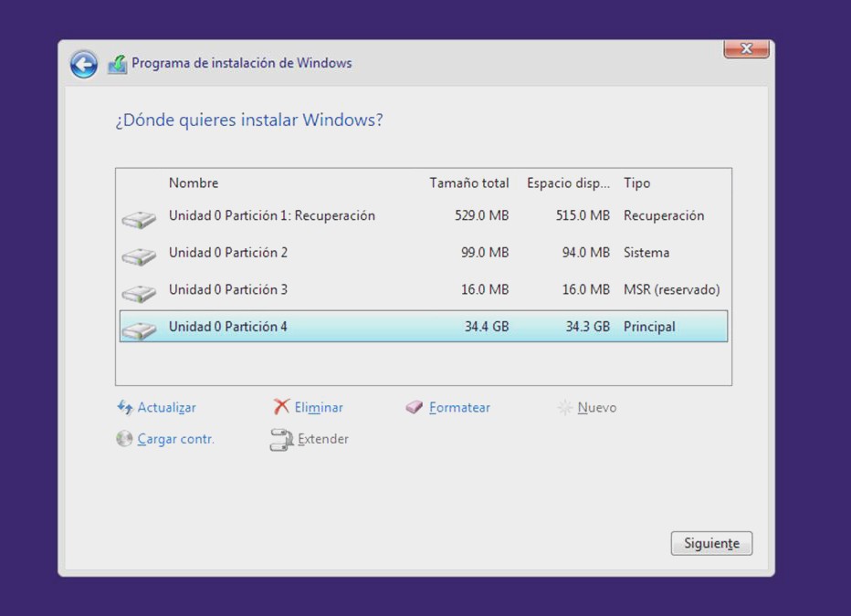This screenshot has height=616, width=851.
Task: Click the title Programa de instalación de Windows
Action: (x=242, y=64)
